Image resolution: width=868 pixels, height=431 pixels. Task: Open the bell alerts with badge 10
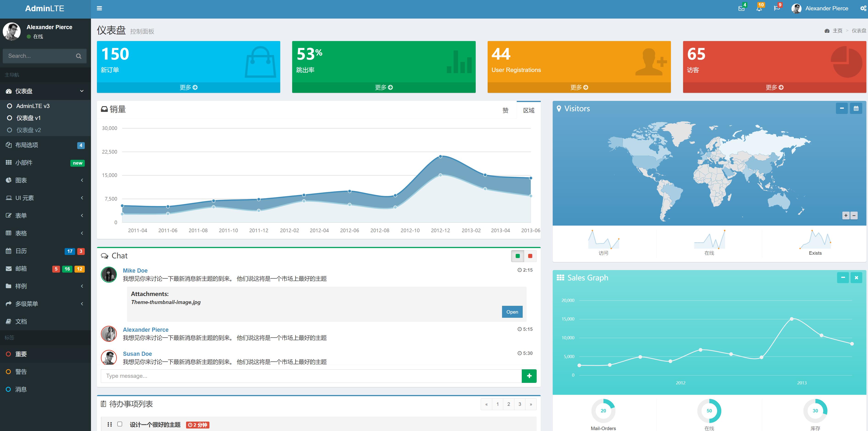759,8
